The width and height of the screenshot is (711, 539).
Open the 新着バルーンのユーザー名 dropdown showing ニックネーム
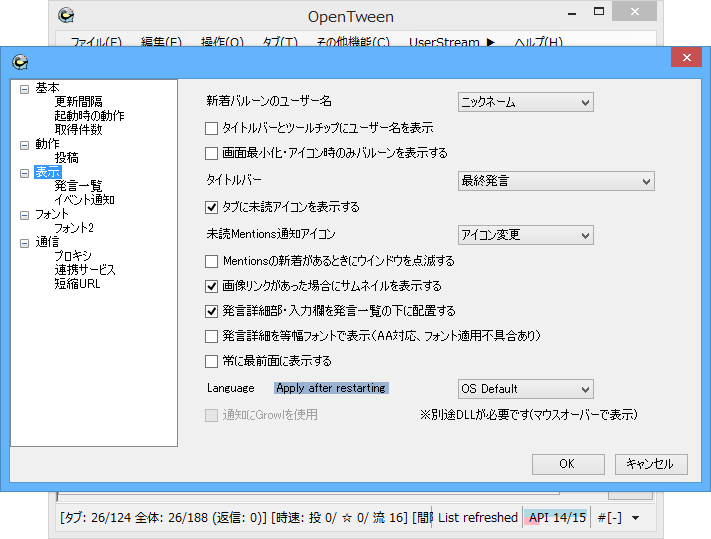[x=526, y=102]
